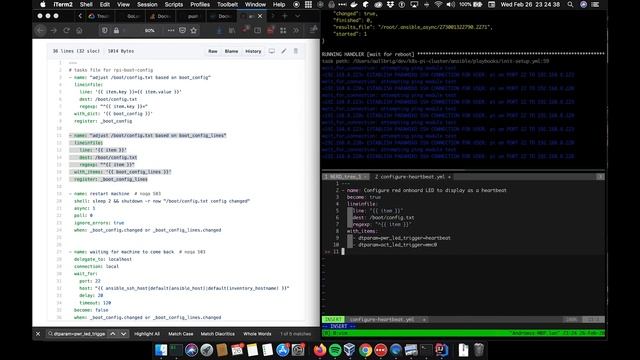Click code line 'delegate_to: localhost'

pyautogui.click(x=103, y=259)
